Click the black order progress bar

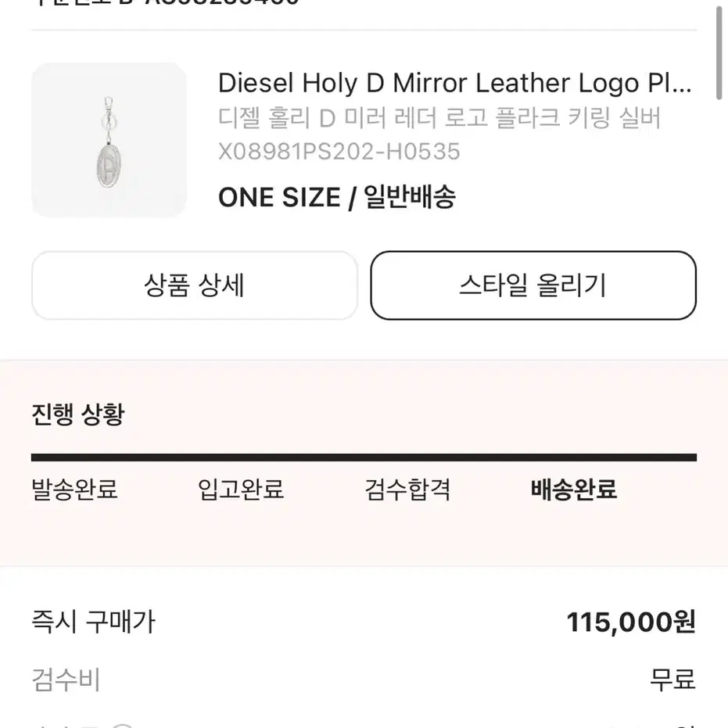(364, 457)
